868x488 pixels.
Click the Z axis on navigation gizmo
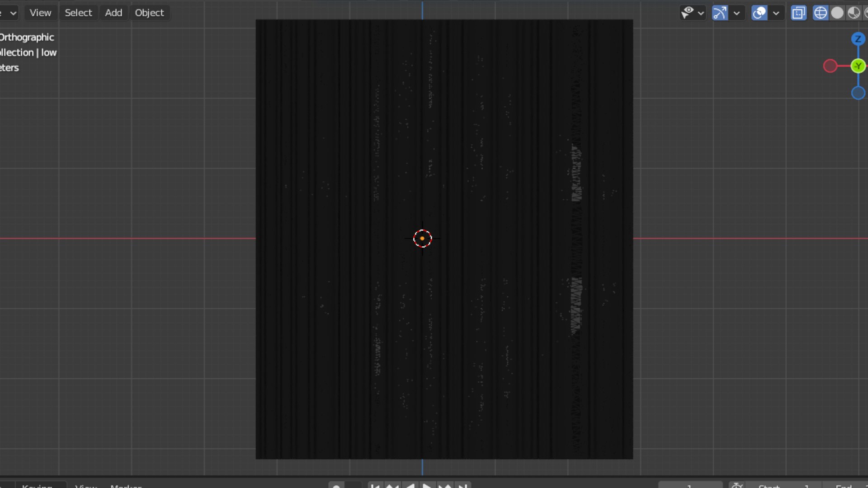click(858, 39)
